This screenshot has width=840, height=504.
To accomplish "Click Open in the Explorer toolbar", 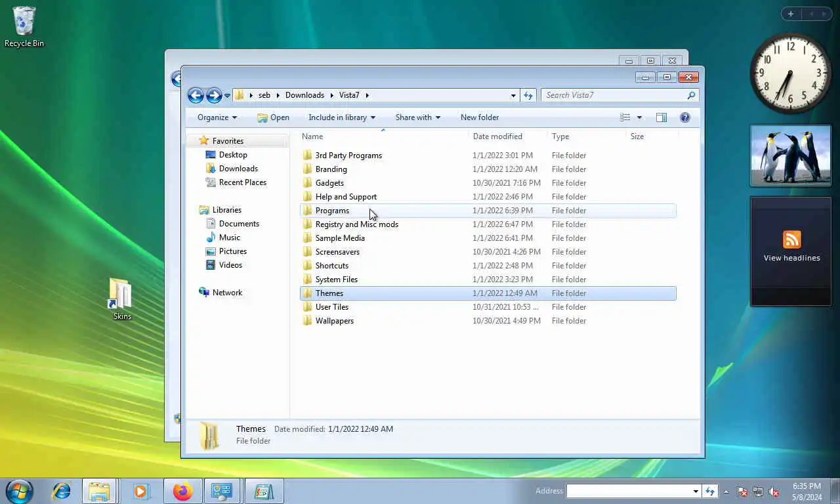I will click(x=273, y=117).
